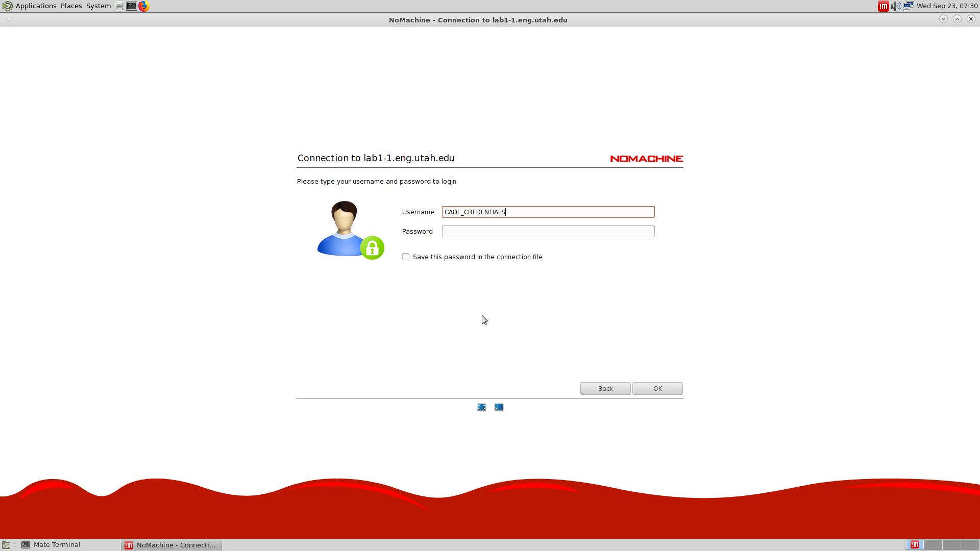Focus the Username field

tap(548, 212)
